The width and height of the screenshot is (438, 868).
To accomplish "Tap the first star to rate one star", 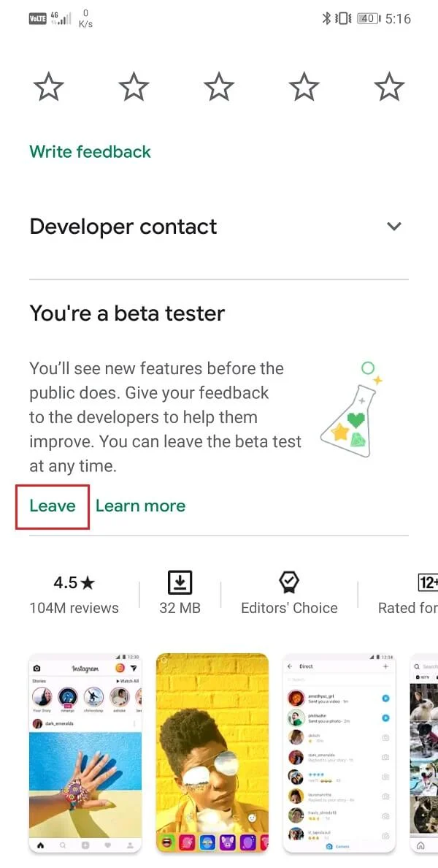I will pos(48,86).
